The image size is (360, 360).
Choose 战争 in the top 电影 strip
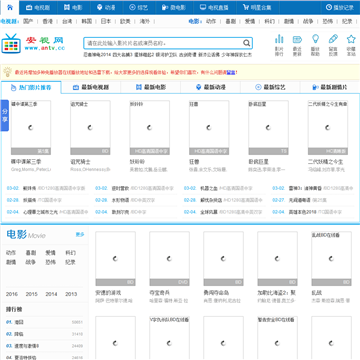308,22
